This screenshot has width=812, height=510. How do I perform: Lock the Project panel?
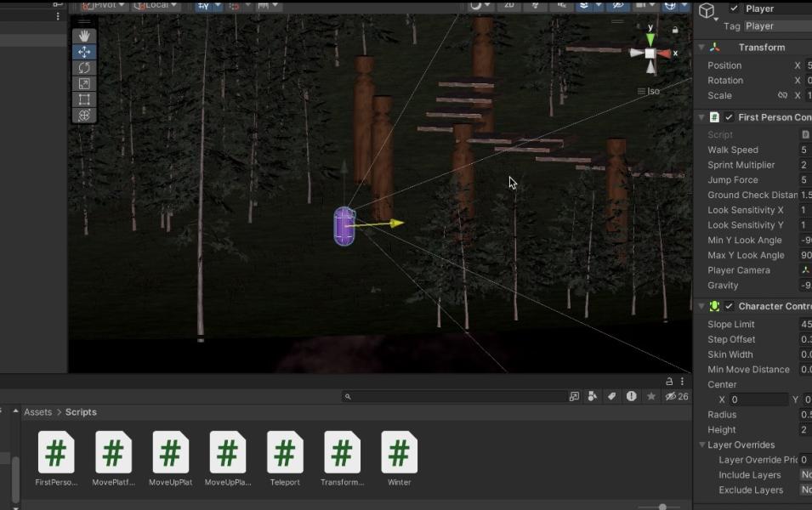(x=669, y=382)
